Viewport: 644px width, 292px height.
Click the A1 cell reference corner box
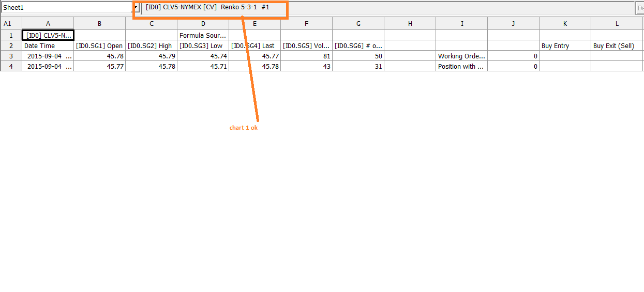point(11,24)
